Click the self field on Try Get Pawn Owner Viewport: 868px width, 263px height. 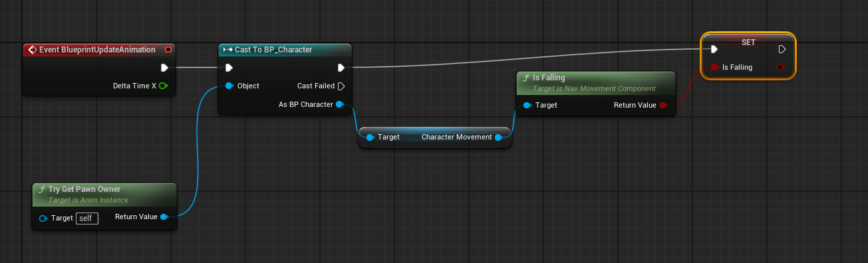coord(87,218)
